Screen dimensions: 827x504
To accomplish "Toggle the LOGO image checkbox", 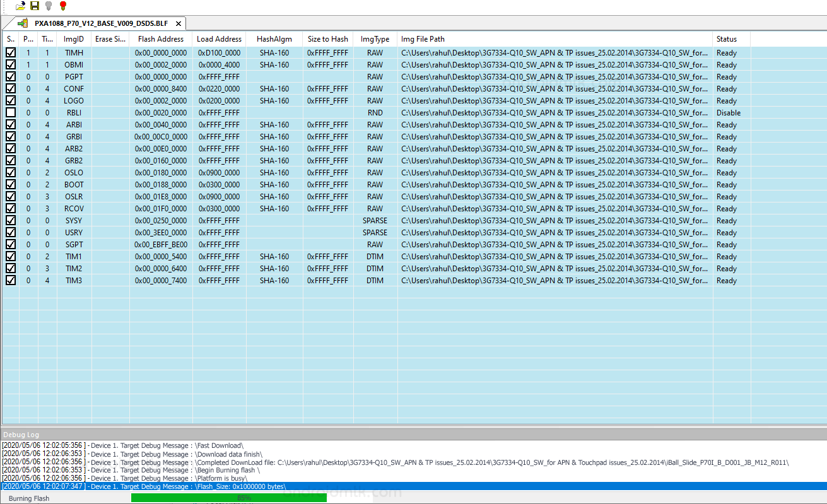I will tap(11, 101).
